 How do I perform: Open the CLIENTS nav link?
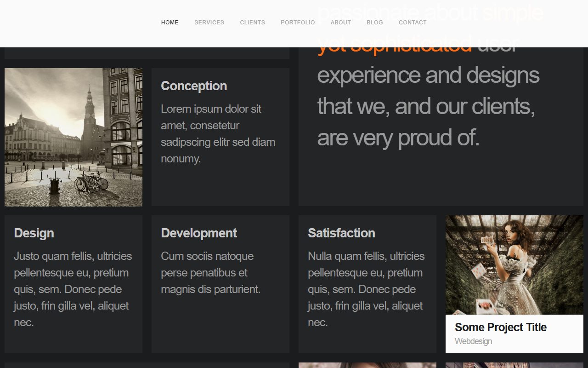(252, 22)
